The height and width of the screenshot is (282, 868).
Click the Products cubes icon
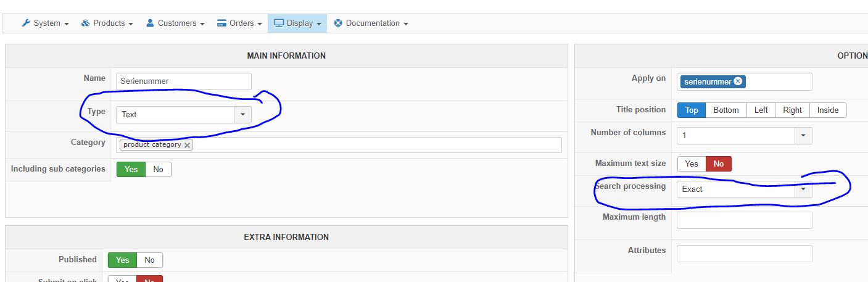pyautogui.click(x=86, y=23)
